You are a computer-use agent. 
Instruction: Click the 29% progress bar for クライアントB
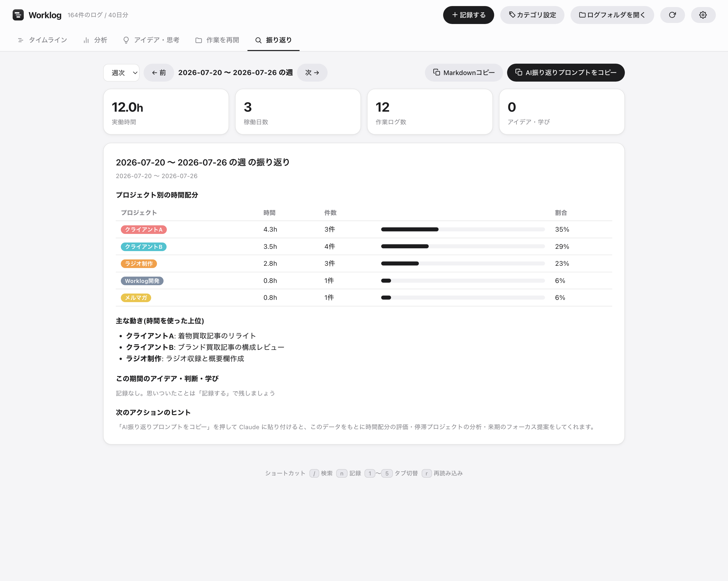[x=463, y=246]
